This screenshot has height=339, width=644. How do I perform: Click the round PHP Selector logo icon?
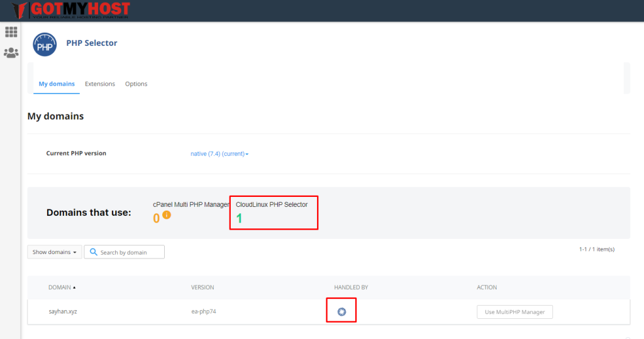coord(45,44)
